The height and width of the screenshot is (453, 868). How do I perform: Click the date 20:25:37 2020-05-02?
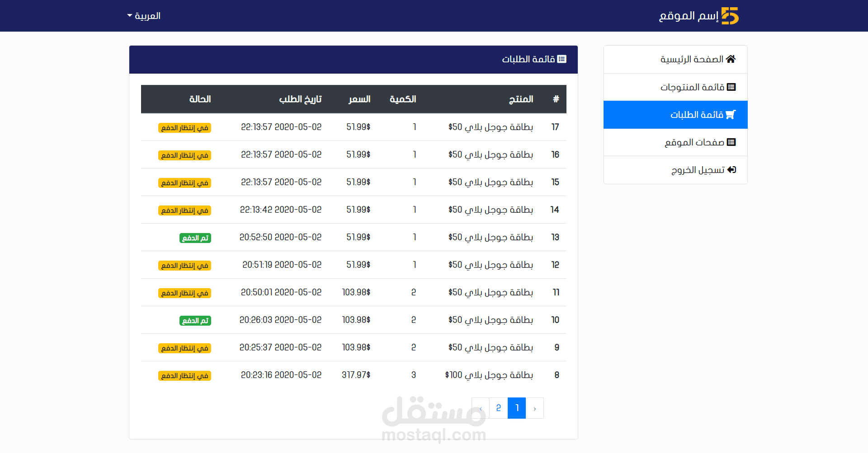[281, 347]
